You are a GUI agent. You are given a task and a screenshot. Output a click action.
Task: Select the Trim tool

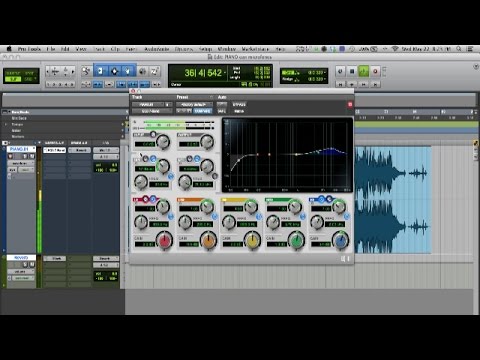[x=100, y=71]
